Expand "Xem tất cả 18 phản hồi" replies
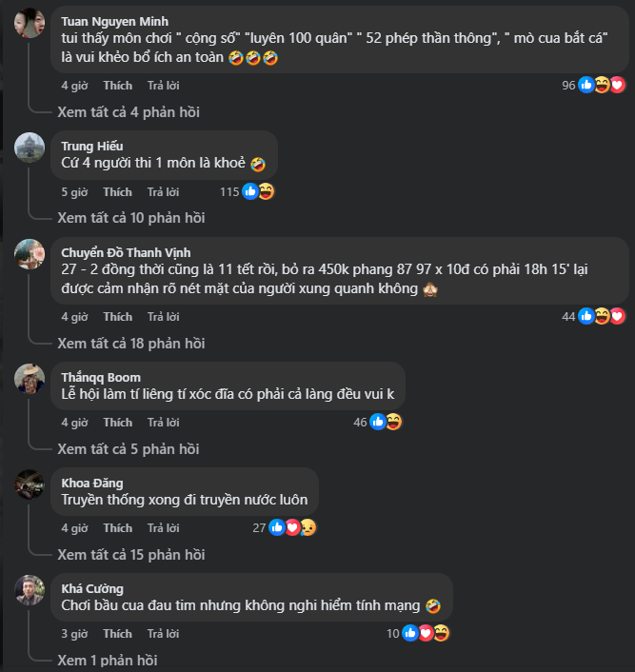 tap(131, 343)
